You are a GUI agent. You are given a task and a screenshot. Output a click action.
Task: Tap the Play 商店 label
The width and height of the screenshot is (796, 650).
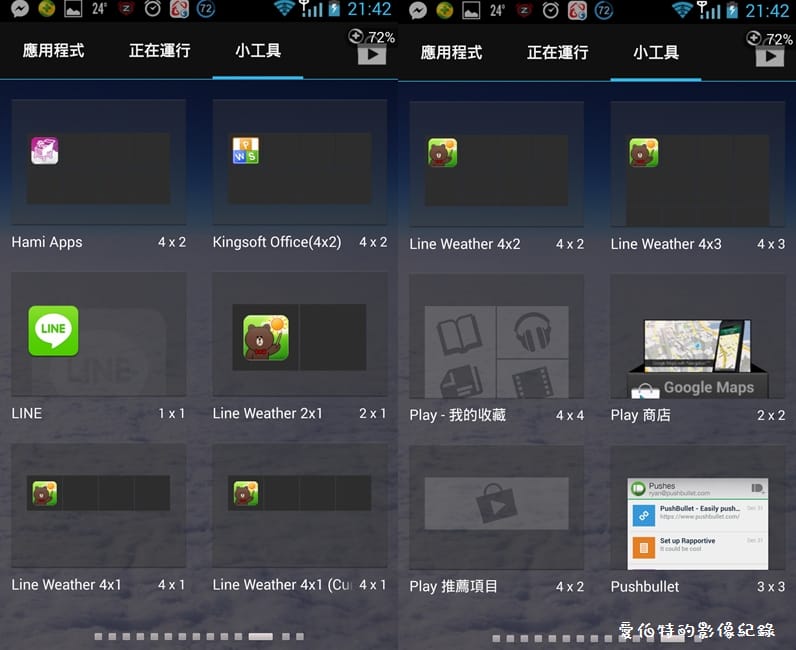[x=641, y=415]
